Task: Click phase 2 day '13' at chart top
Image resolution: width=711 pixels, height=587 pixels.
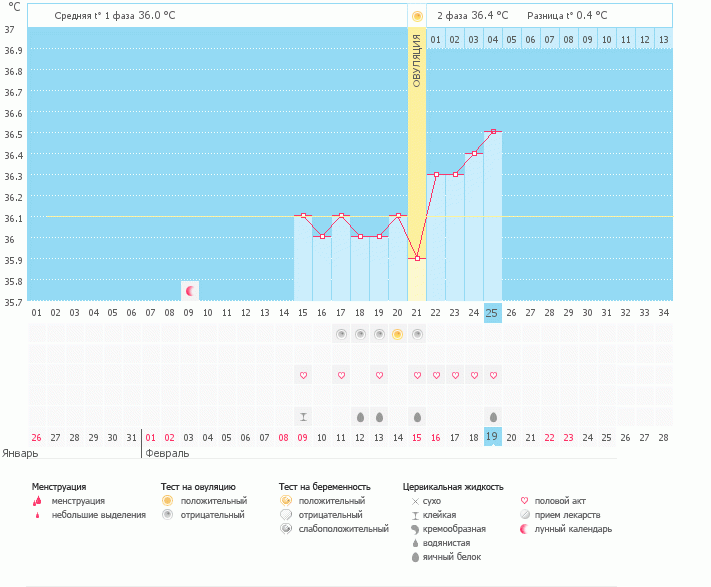Action: pyautogui.click(x=663, y=40)
